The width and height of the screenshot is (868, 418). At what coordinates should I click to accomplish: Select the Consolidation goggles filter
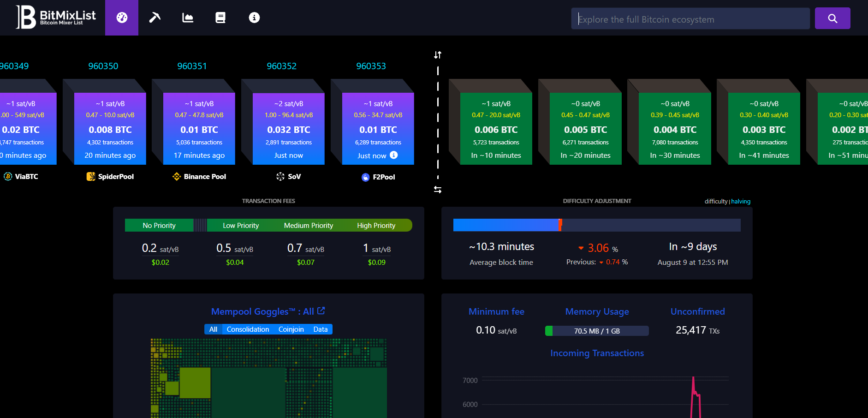click(248, 329)
